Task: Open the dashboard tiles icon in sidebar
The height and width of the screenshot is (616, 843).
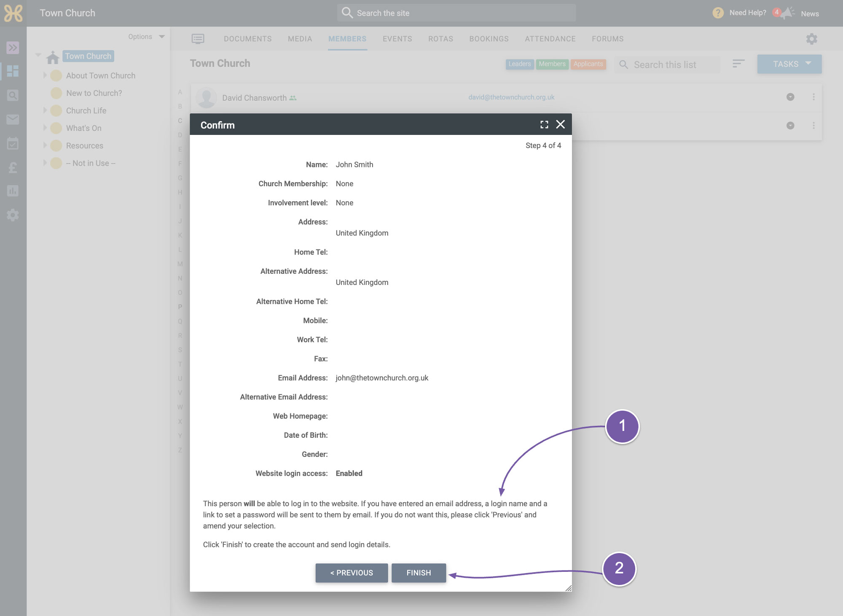Action: [x=13, y=71]
